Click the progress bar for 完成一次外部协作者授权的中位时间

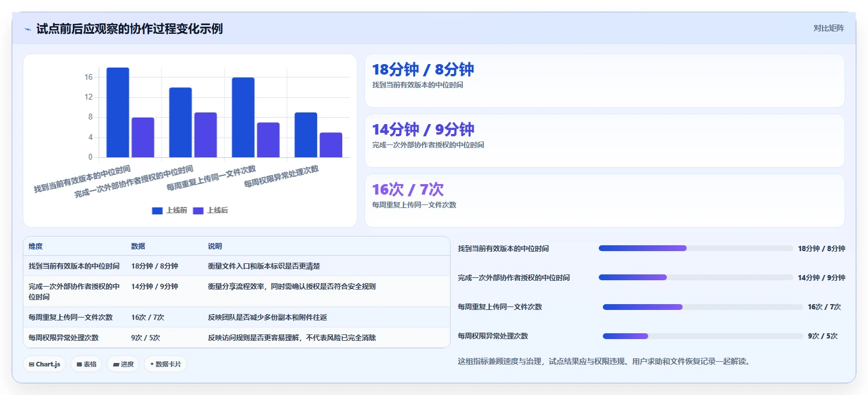(x=695, y=277)
